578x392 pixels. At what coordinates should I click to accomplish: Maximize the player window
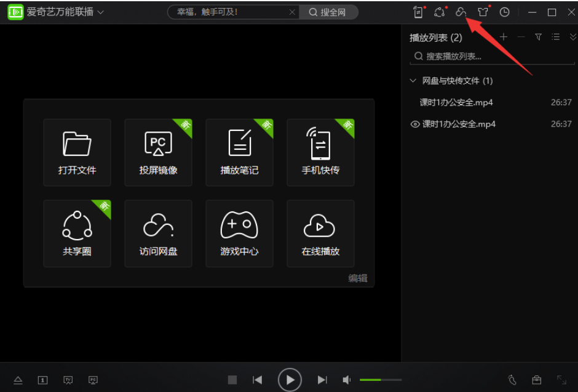point(552,12)
